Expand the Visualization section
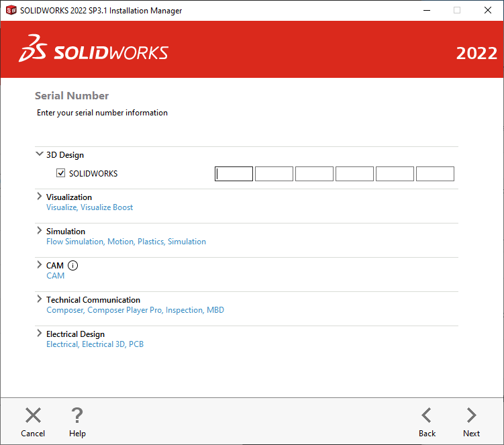Screen dimensions: 504x445 (x=39, y=196)
